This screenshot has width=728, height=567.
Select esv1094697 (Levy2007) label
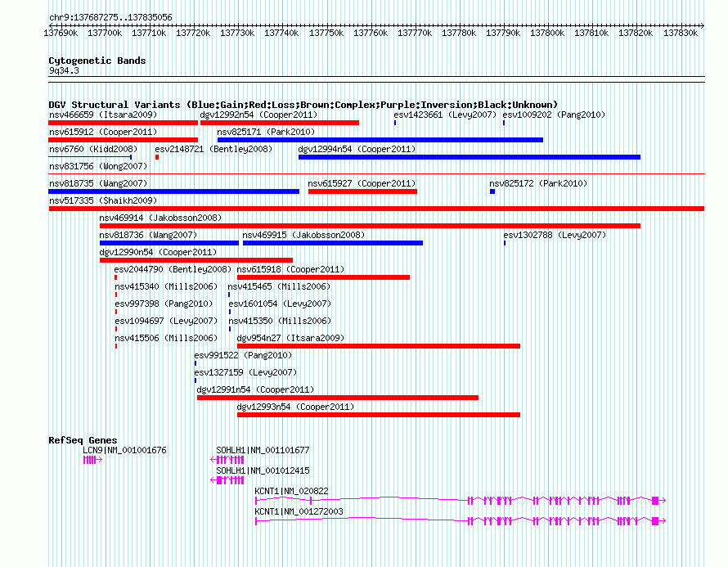click(166, 321)
